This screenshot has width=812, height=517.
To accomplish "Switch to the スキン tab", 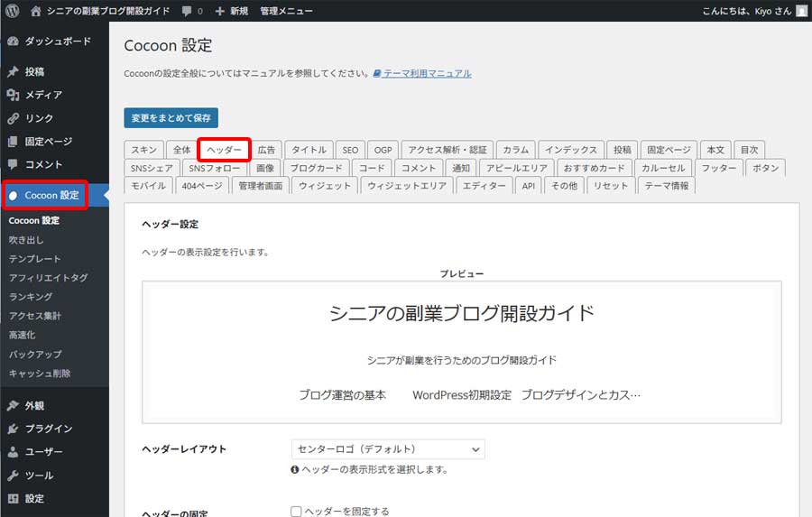I will [x=143, y=150].
